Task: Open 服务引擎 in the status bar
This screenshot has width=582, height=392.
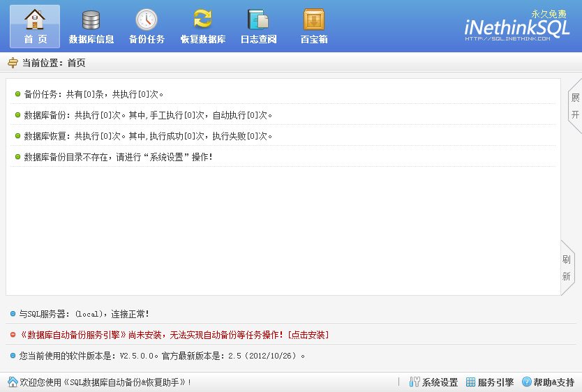Action: pyautogui.click(x=490, y=382)
